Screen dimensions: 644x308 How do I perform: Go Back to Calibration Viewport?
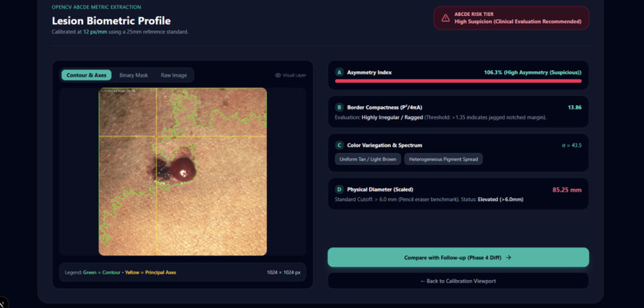coord(458,281)
